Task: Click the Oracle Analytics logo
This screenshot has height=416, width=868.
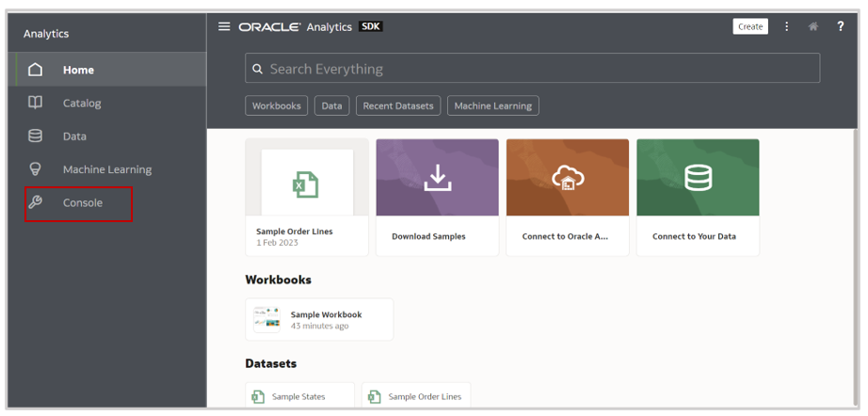Action: coord(295,26)
